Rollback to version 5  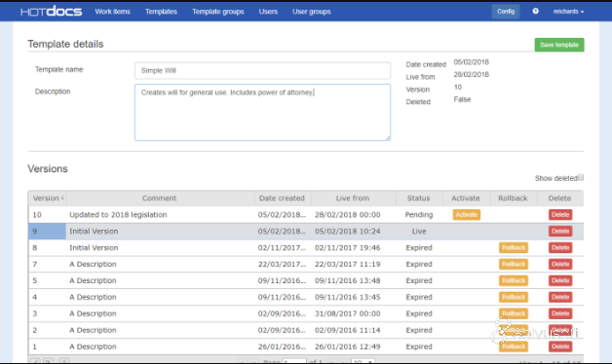pyautogui.click(x=514, y=280)
